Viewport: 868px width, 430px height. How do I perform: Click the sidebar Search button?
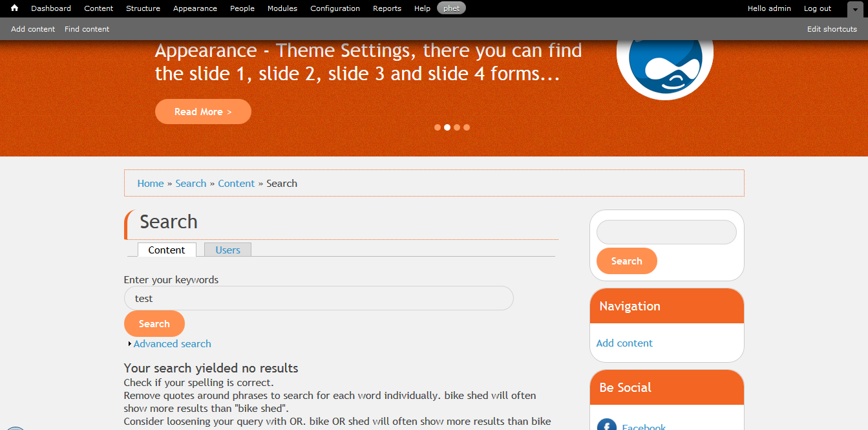pos(627,261)
